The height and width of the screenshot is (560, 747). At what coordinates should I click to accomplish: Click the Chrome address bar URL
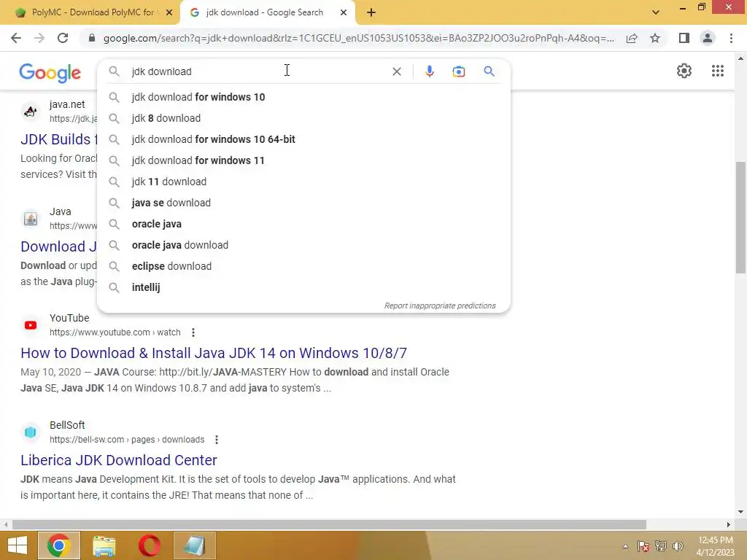click(x=358, y=38)
